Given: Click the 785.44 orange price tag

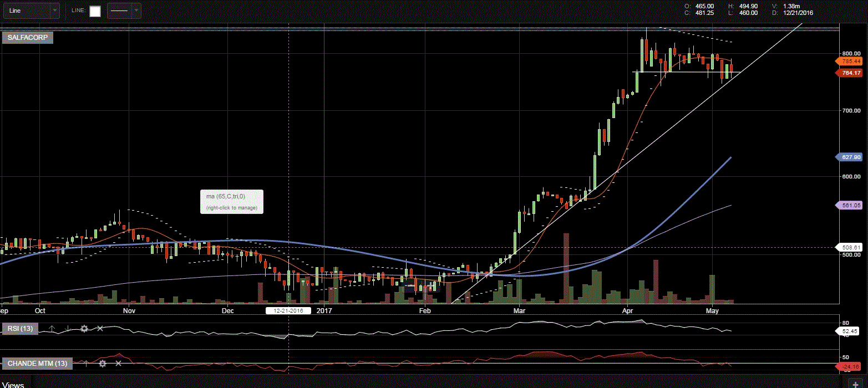Looking at the screenshot, I should pos(850,61).
